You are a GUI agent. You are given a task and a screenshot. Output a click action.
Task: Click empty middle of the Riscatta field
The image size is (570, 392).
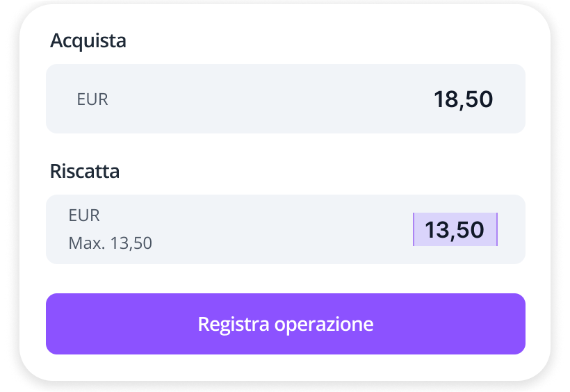point(278,229)
